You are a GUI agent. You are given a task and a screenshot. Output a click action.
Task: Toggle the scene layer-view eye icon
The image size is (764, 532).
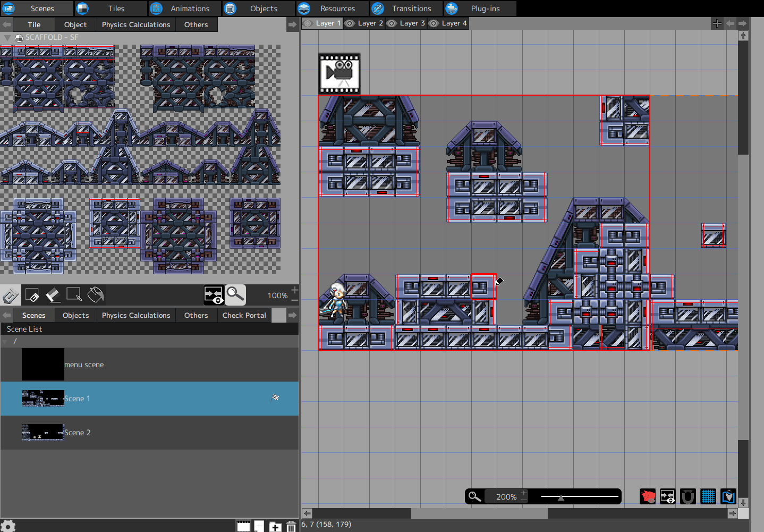click(x=668, y=497)
